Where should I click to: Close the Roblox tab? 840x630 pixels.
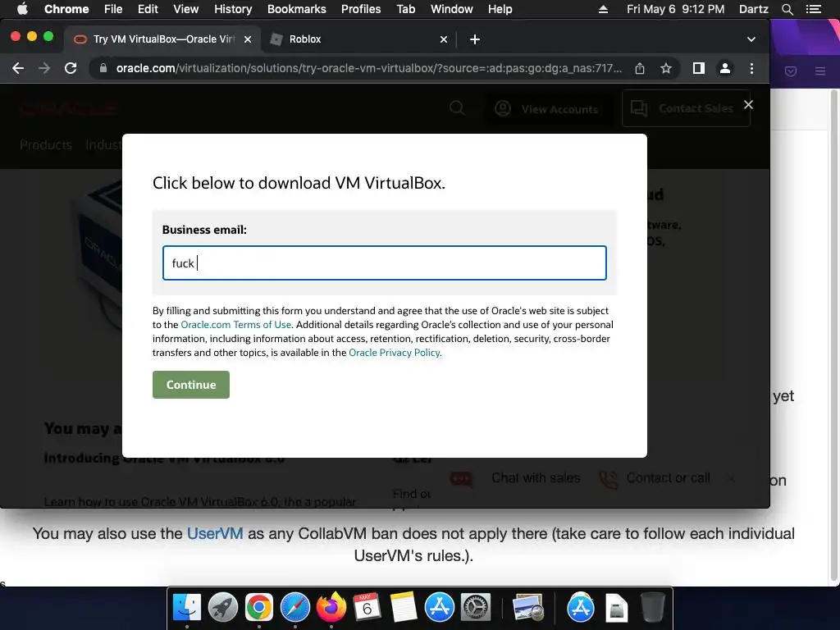pyautogui.click(x=444, y=39)
